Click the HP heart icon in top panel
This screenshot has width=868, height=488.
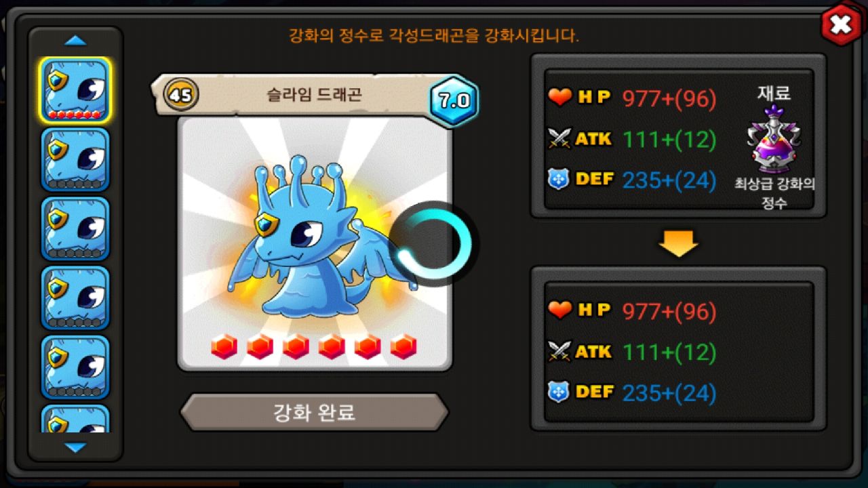[560, 98]
